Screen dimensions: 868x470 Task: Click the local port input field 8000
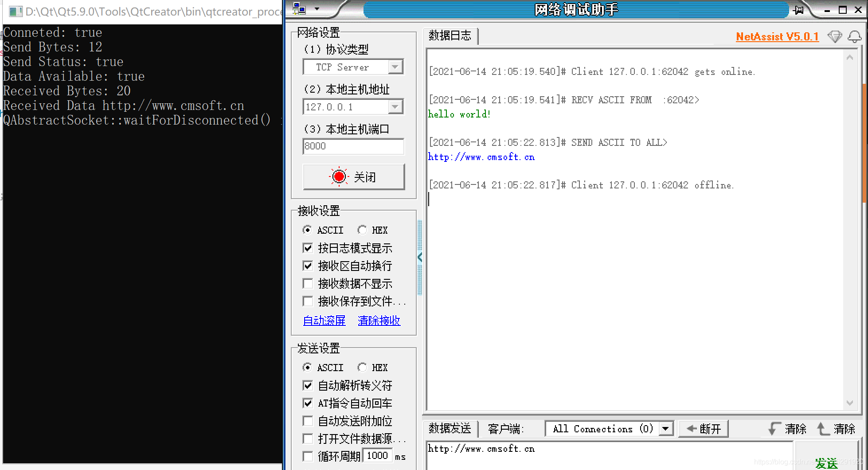pos(353,146)
